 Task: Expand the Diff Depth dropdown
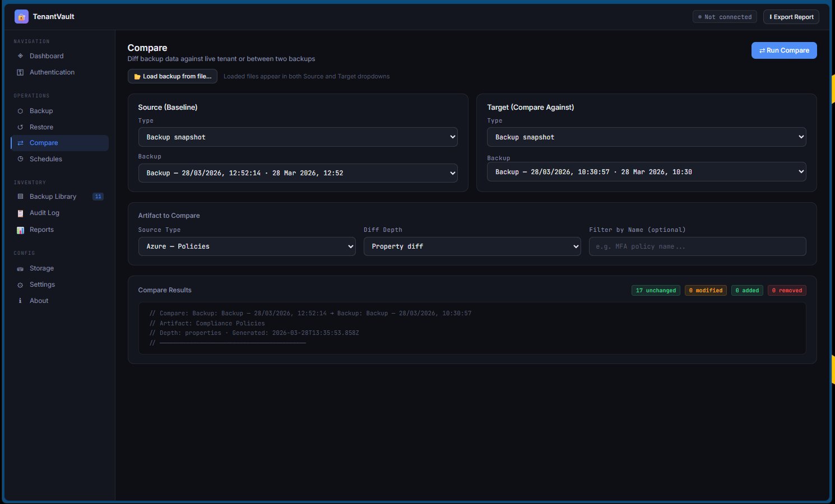coord(472,246)
